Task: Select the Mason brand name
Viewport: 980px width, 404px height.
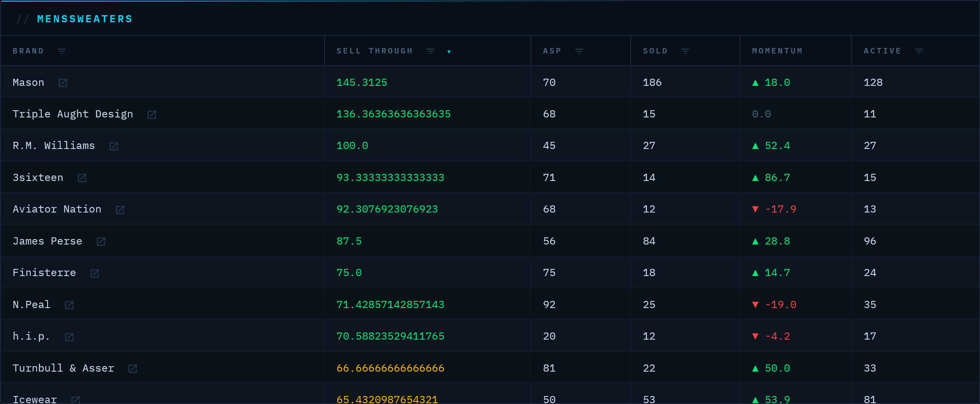Action: click(28, 82)
